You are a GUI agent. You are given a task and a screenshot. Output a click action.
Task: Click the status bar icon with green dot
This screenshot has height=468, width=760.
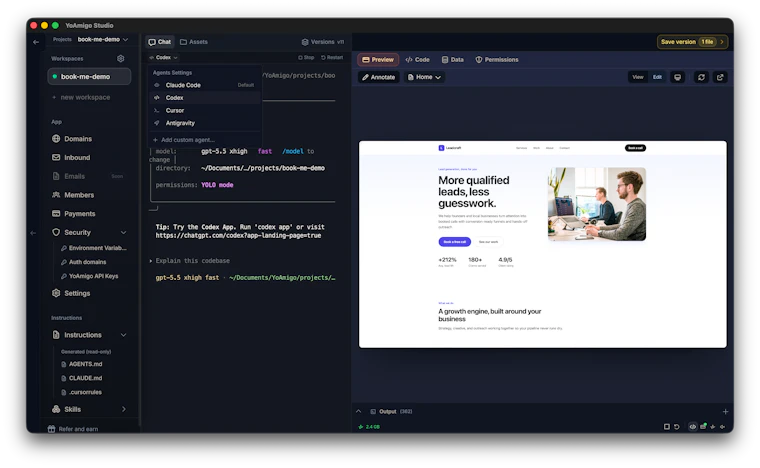point(703,426)
